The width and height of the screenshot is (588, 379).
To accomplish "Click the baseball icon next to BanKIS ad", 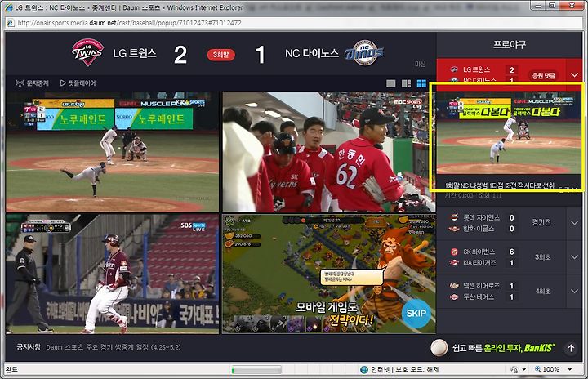I will [x=439, y=348].
